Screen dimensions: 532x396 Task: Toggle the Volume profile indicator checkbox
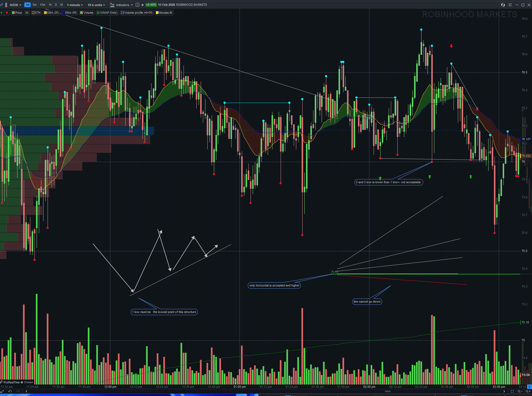(123, 13)
